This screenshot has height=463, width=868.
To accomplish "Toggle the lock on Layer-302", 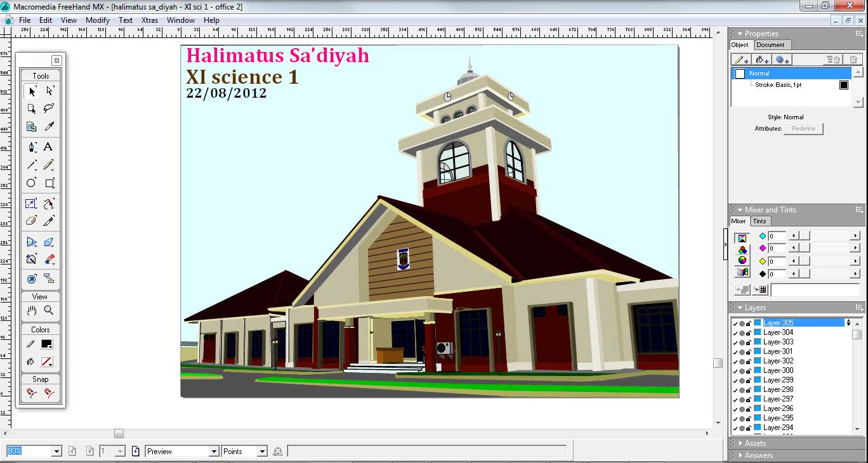I will (x=749, y=361).
